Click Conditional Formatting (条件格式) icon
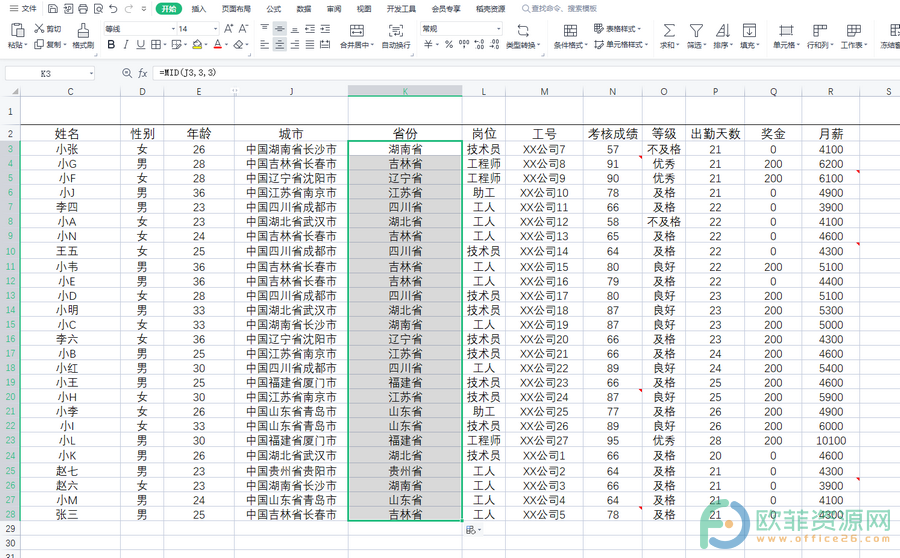 (570, 30)
